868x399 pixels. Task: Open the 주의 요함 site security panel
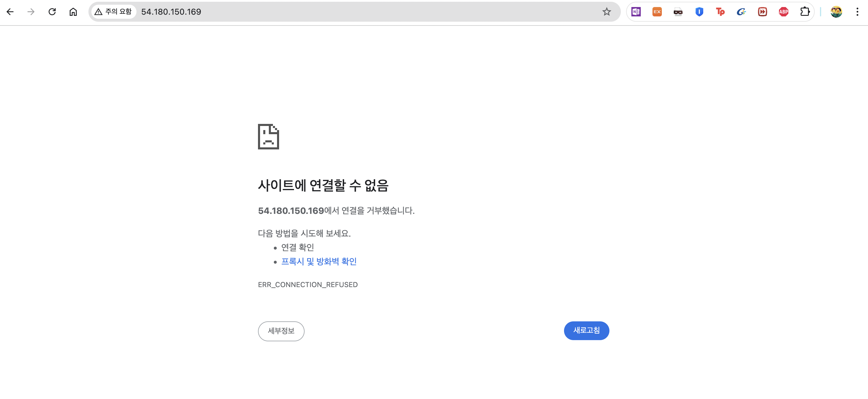[x=114, y=11]
